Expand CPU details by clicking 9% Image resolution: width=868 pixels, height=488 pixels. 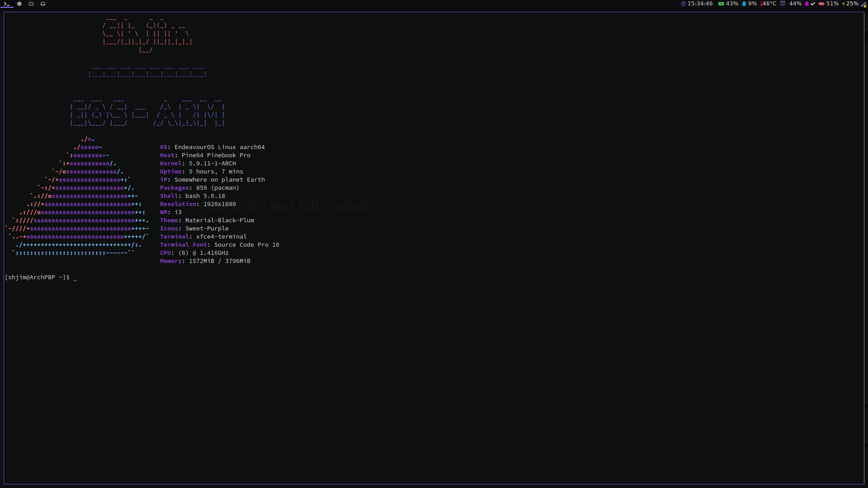[x=752, y=4]
